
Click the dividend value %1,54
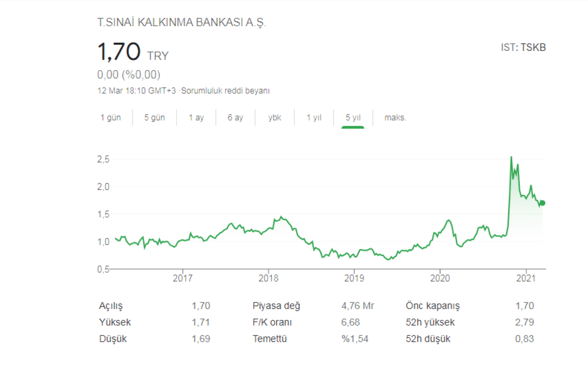point(355,339)
